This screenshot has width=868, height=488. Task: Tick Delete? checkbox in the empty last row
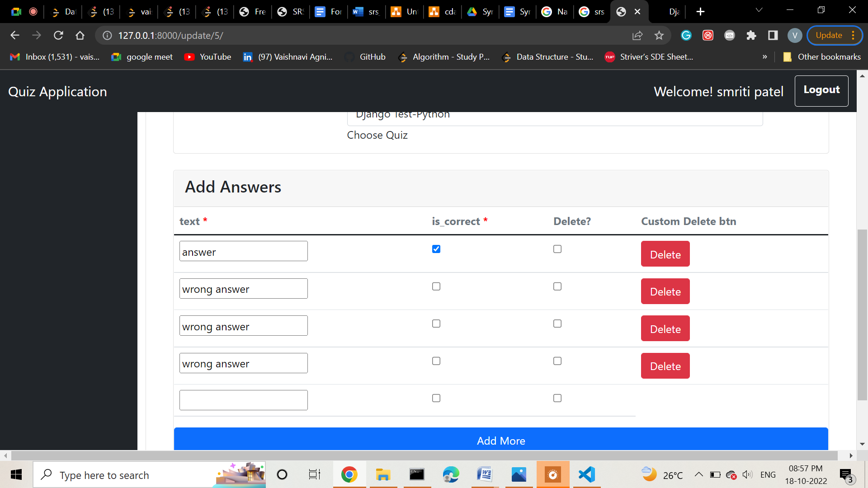point(557,398)
